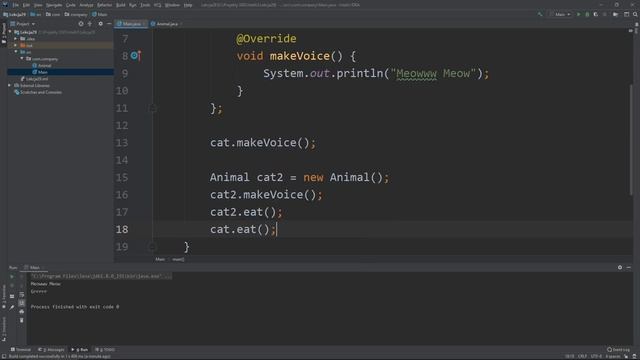640x360 pixels.
Task: Click the Search Everywhere magnifier icon
Action: point(635,14)
